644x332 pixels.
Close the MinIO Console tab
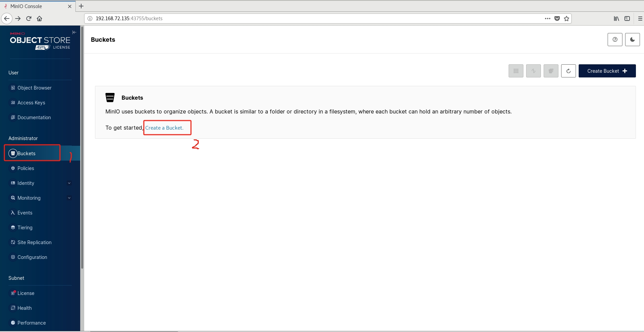[x=70, y=6]
